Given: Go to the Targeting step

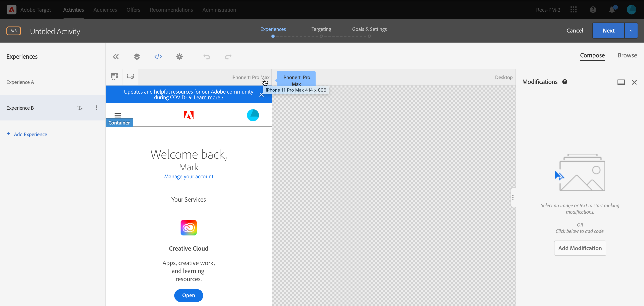Looking at the screenshot, I should point(321,29).
